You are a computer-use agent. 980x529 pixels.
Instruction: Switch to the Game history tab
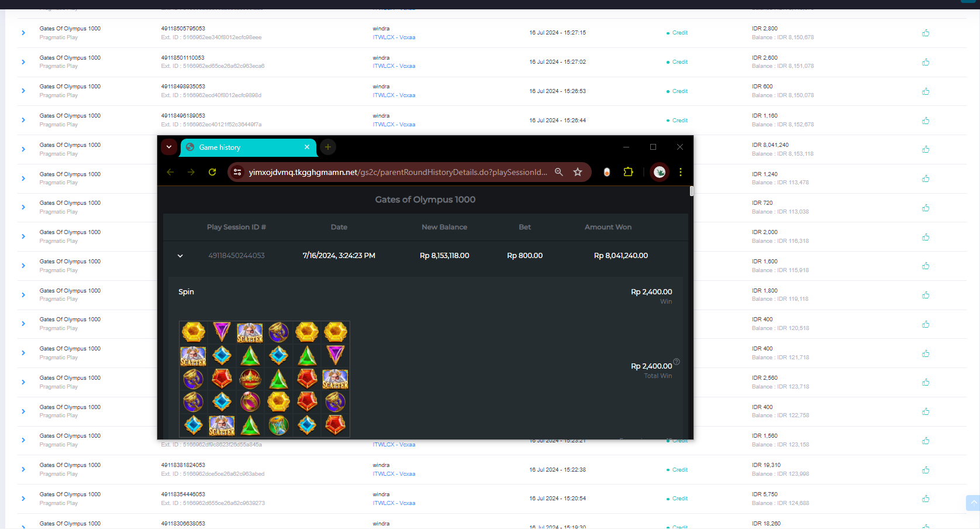coord(249,147)
